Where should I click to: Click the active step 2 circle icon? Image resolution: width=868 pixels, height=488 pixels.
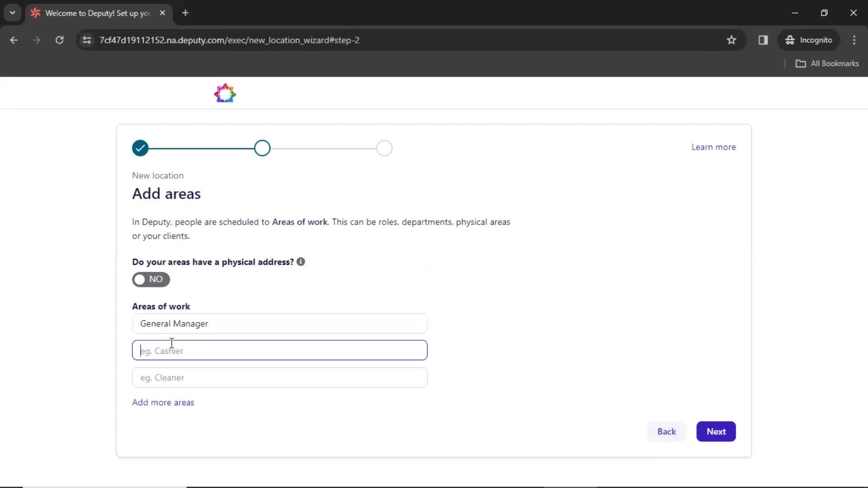(262, 148)
